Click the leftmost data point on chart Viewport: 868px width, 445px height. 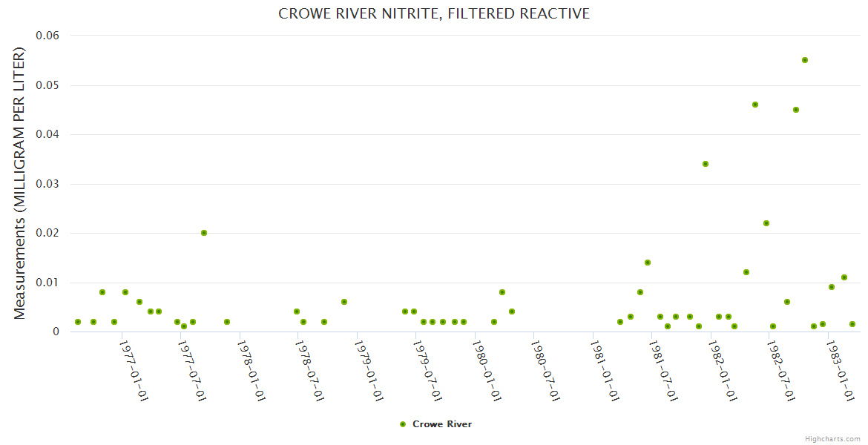click(78, 322)
